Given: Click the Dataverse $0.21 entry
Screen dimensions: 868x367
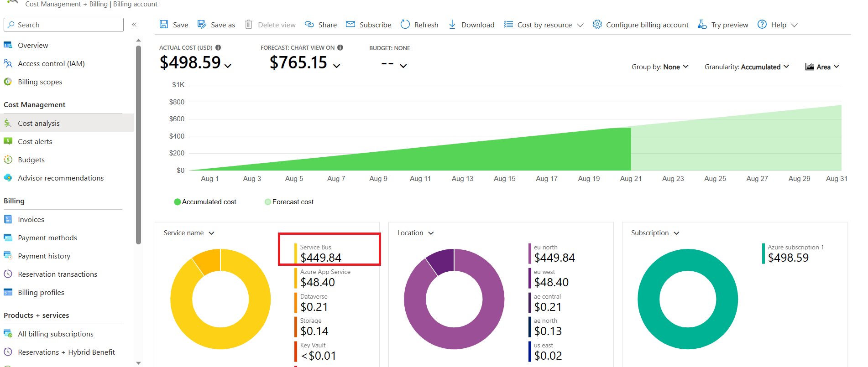Looking at the screenshot, I should 312,302.
